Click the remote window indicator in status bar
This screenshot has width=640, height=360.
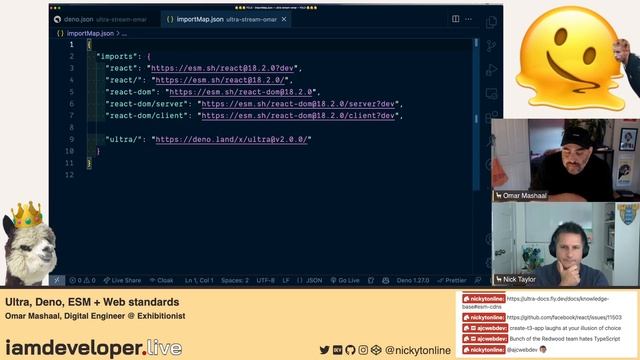[x=57, y=280]
